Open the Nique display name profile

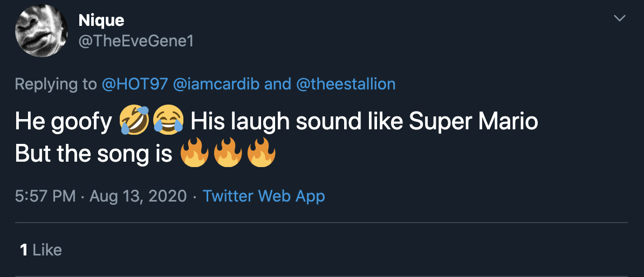[x=101, y=20]
